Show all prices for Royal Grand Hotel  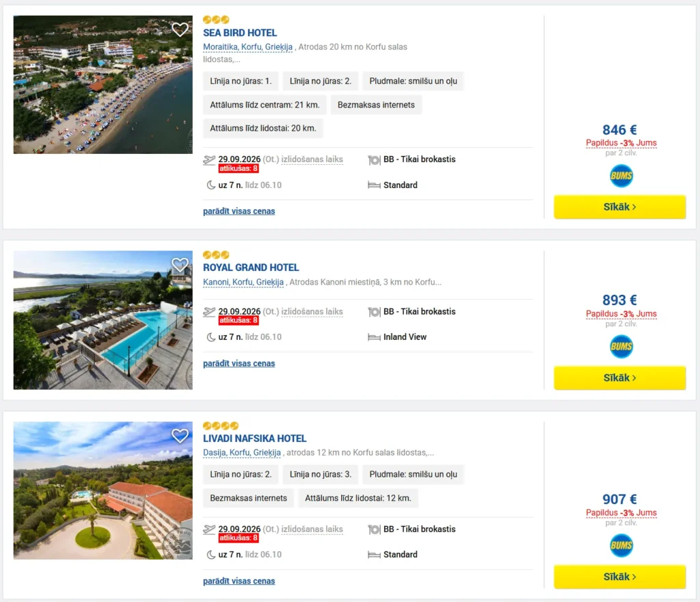click(239, 363)
